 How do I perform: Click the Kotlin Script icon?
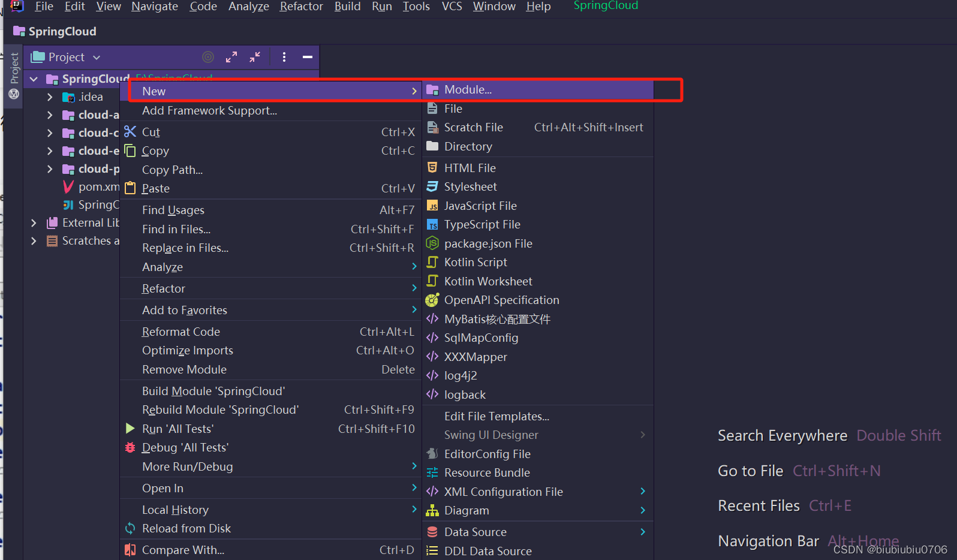pos(432,262)
